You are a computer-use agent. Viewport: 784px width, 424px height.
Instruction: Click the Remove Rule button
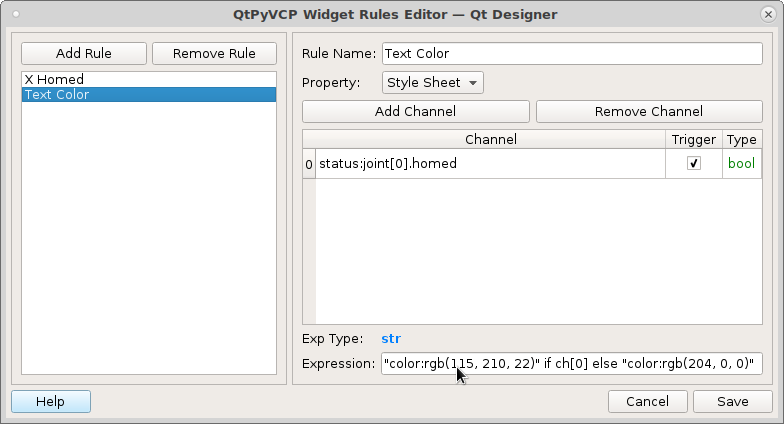point(214,54)
